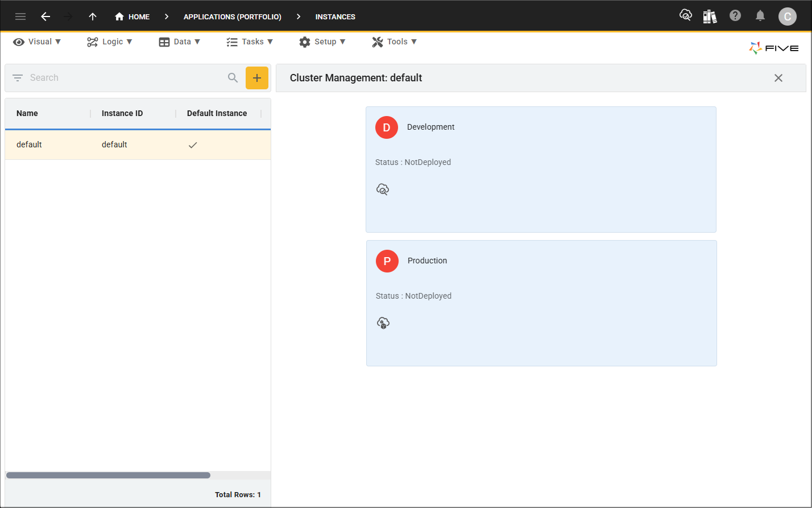Viewport: 812px width, 508px height.
Task: Select the Development environment card
Action: 541,169
